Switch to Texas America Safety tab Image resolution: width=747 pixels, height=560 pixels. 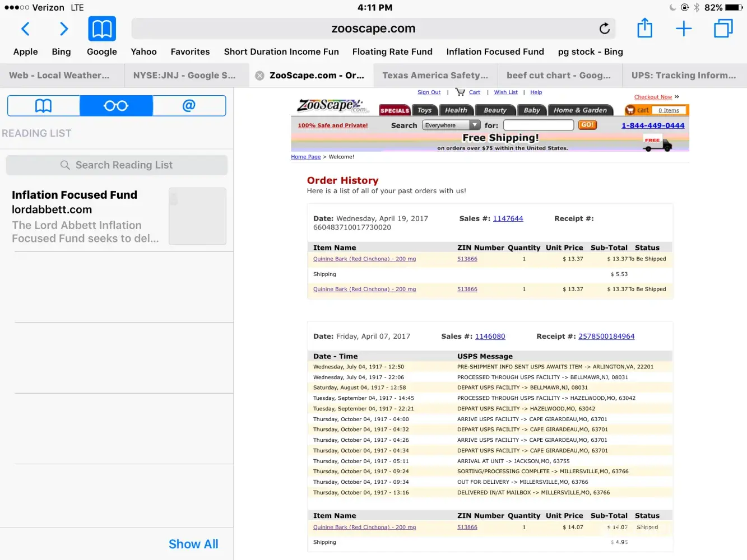coord(435,76)
